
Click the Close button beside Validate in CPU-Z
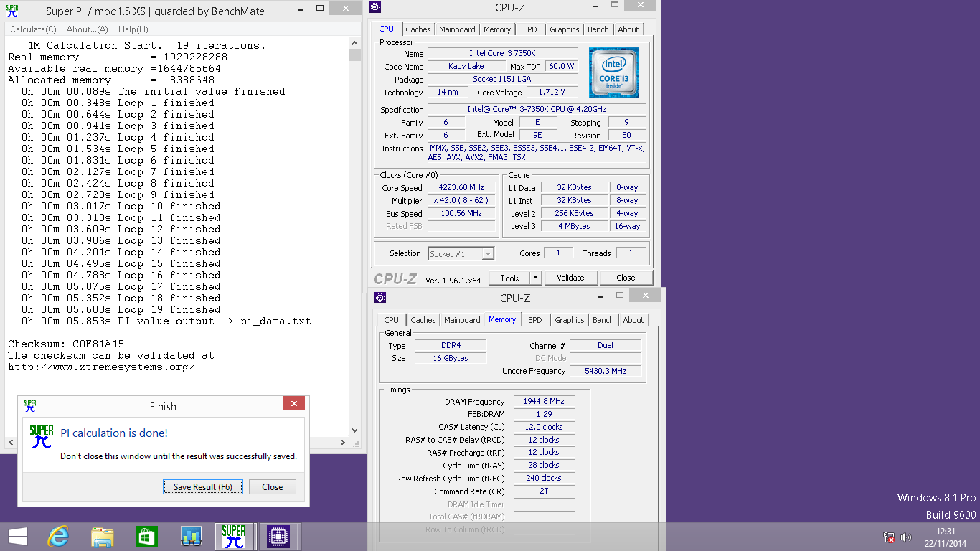tap(626, 278)
